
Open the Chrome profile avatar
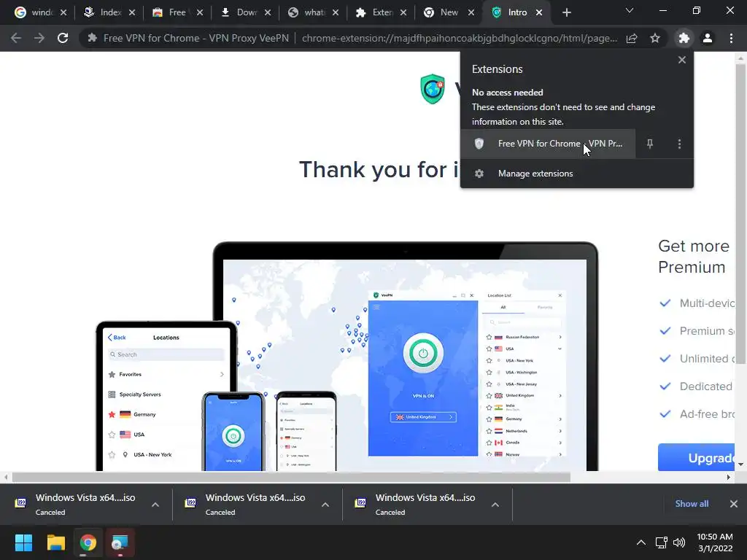pyautogui.click(x=708, y=38)
